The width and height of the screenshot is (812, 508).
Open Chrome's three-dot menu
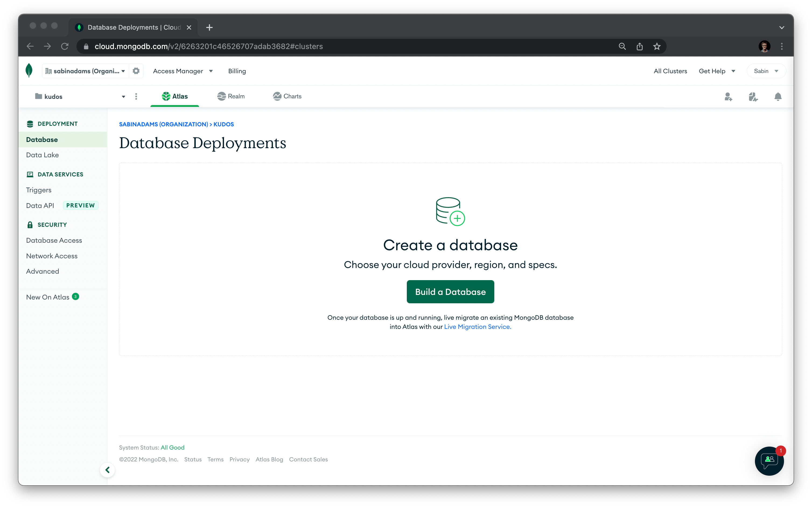coord(782,46)
